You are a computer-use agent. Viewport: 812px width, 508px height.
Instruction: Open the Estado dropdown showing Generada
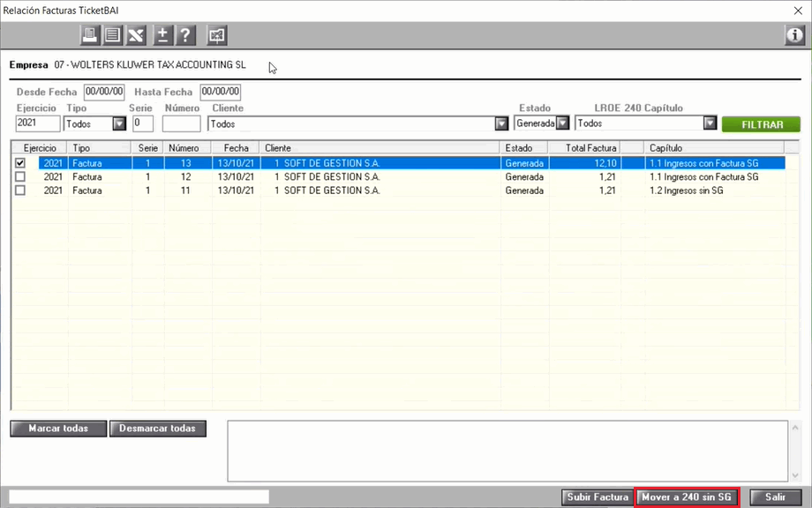point(562,123)
